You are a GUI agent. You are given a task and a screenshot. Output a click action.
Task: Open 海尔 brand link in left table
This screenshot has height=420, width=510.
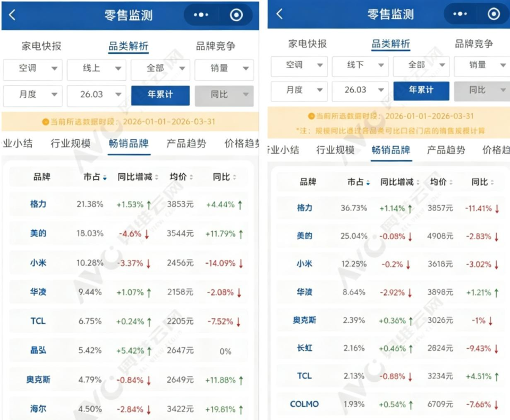coord(38,409)
